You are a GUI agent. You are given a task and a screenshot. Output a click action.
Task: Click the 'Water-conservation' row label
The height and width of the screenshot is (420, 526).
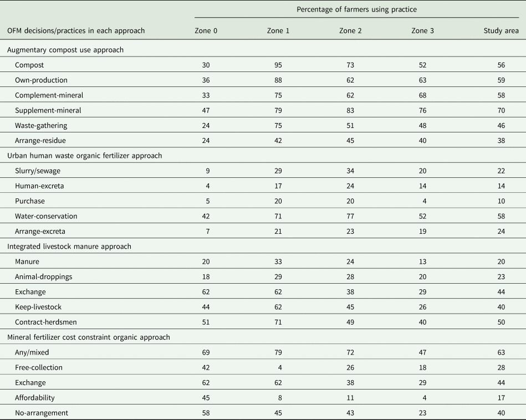click(x=47, y=216)
